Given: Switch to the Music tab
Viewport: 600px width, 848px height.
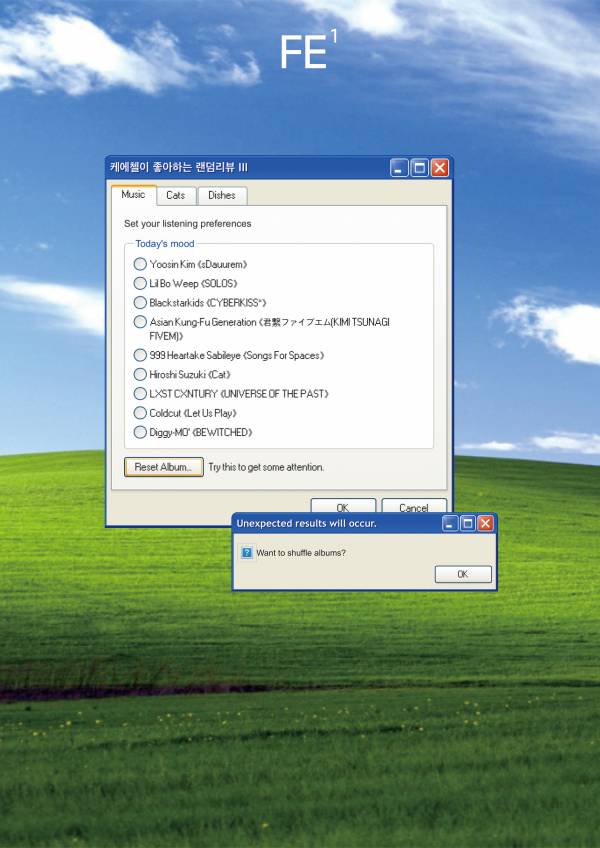Looking at the screenshot, I should coord(133,195).
